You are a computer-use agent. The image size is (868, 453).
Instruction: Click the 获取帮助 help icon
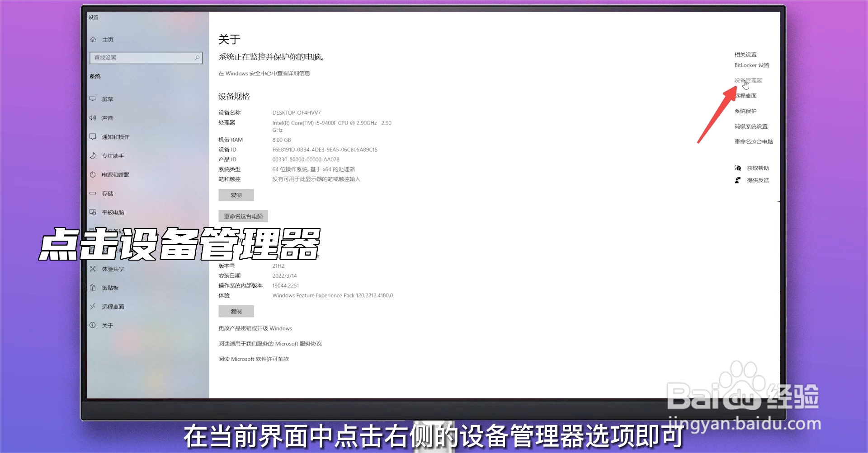738,168
